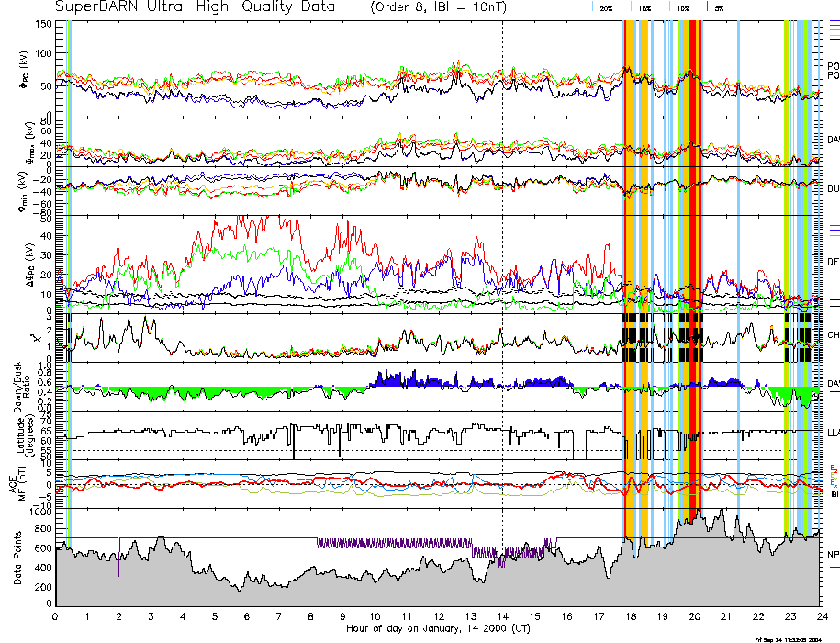Click the timestamp text at bottom right
This screenshot has width=840, height=643.
pyautogui.click(x=796, y=638)
